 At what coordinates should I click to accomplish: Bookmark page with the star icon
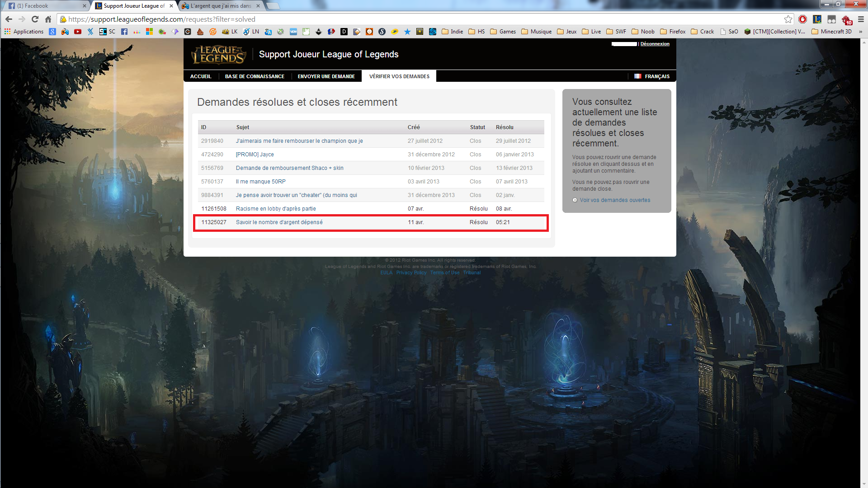pyautogui.click(x=788, y=19)
